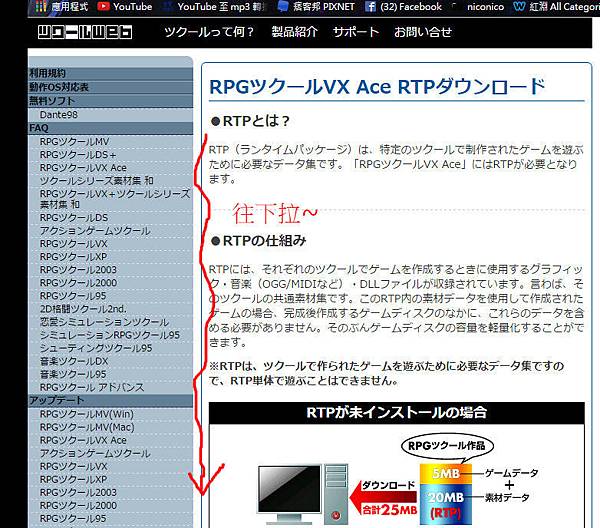The image size is (600, 528).
Task: Open the シューティングツクール95 link
Action: pos(96,348)
